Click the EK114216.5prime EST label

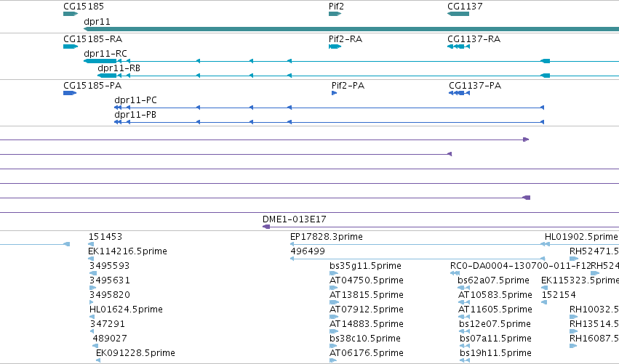click(127, 251)
